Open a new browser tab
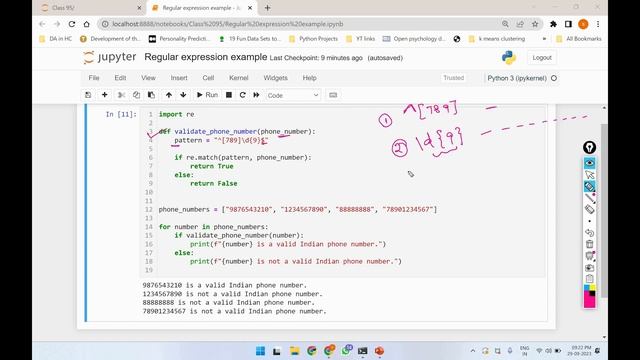This screenshot has height=360, width=640. [x=268, y=8]
